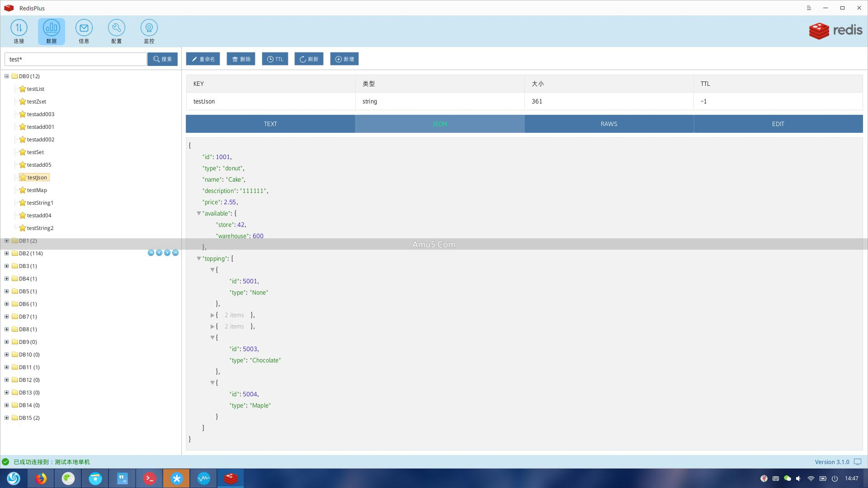
Task: Expand the DB2 (114) database node
Action: point(7,253)
